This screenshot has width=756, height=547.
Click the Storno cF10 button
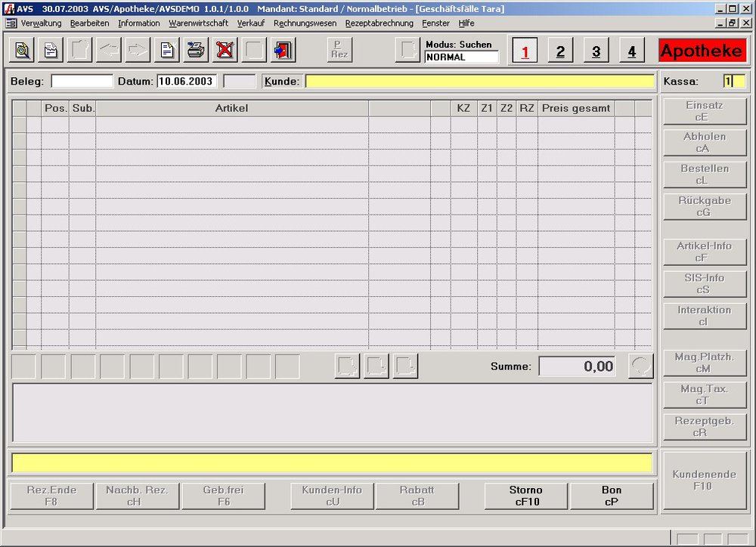pos(526,496)
